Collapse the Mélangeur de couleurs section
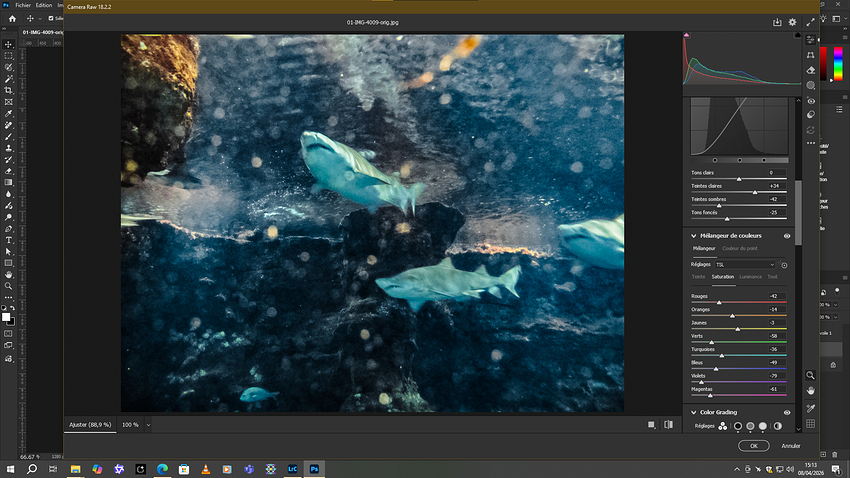Screen dimensions: 850x478 click(693, 236)
